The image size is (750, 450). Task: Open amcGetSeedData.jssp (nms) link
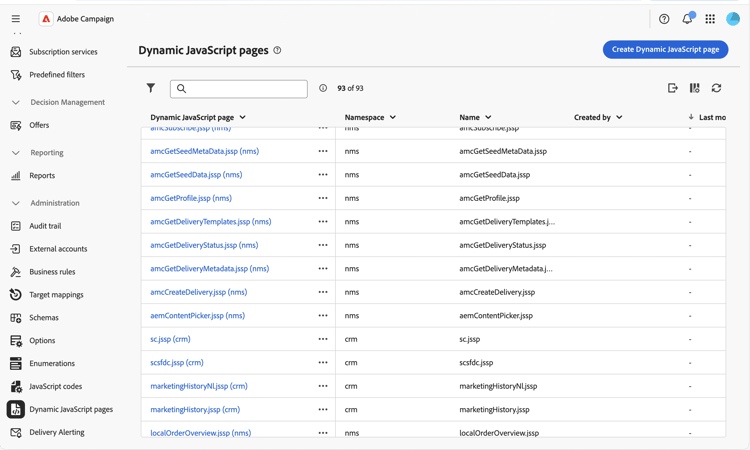click(196, 175)
